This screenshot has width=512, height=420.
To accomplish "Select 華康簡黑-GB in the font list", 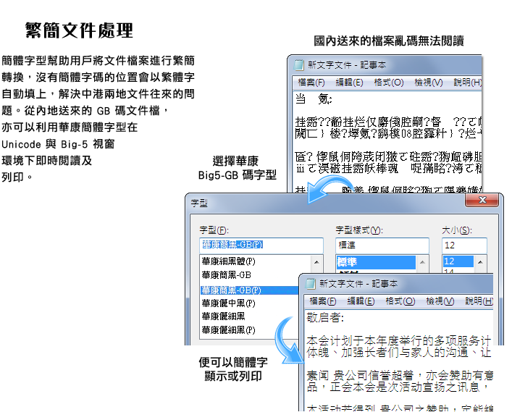I will pos(226,275).
